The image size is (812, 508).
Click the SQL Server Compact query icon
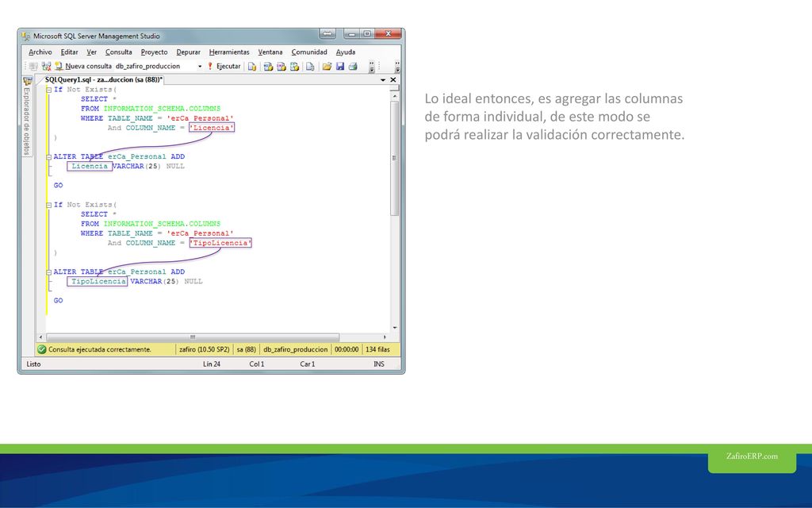point(310,67)
